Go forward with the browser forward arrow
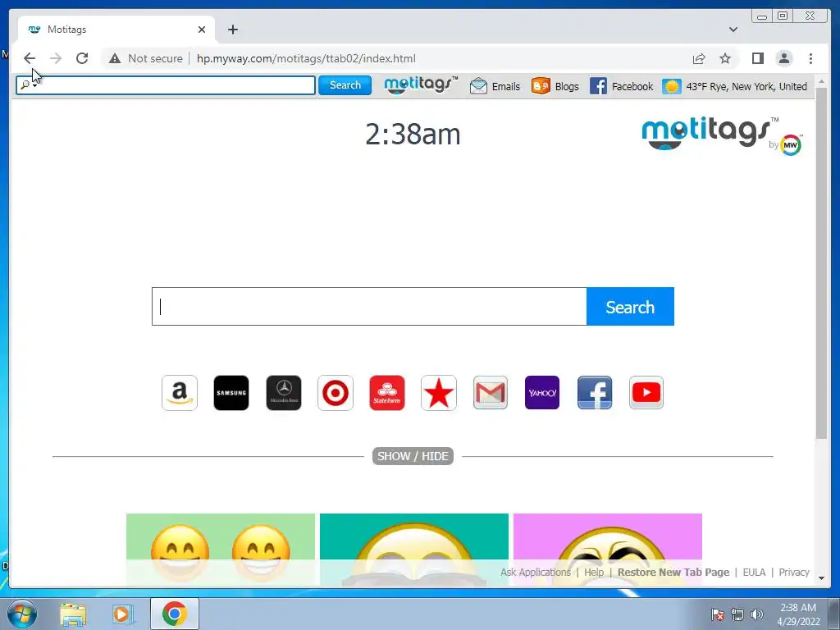The width and height of the screenshot is (840, 630). [56, 58]
